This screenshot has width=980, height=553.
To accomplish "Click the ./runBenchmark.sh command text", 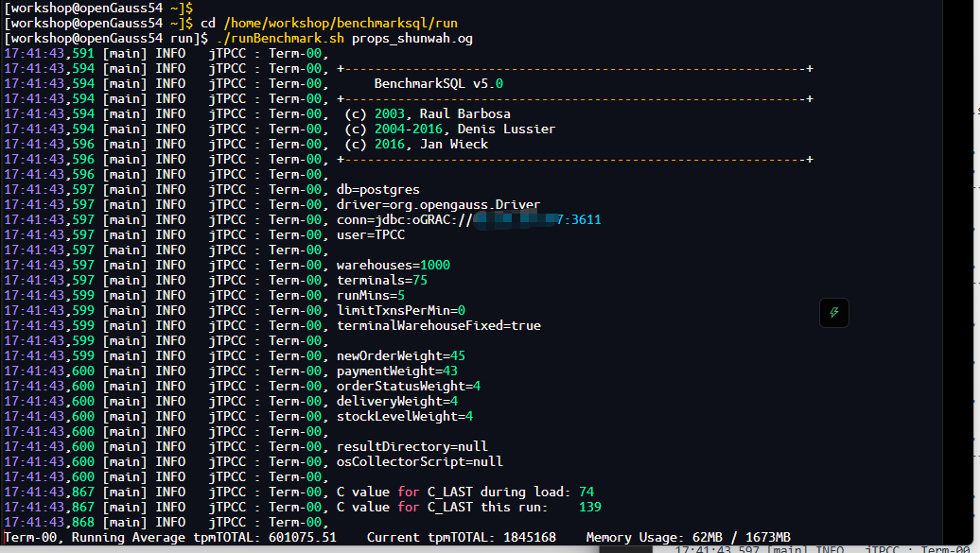I will (x=280, y=38).
